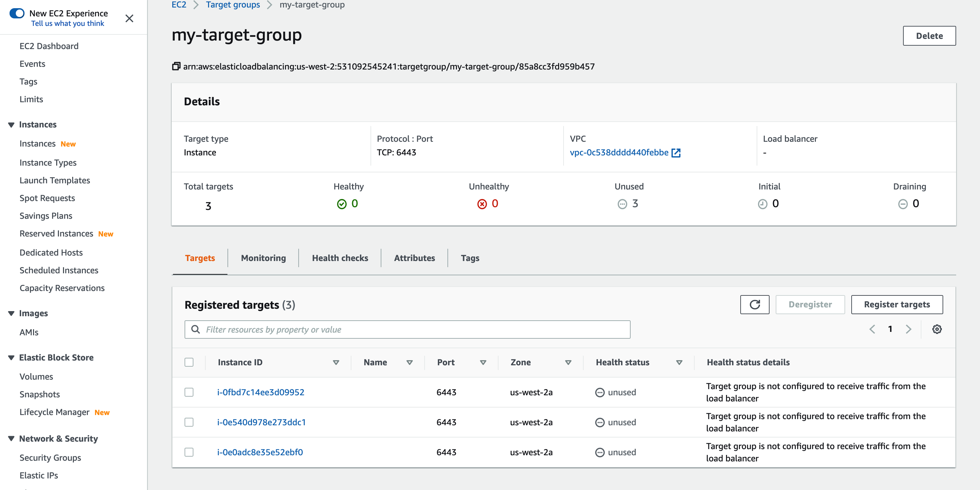Click search magnifier in filter box
Image resolution: width=980 pixels, height=490 pixels.
pos(195,329)
